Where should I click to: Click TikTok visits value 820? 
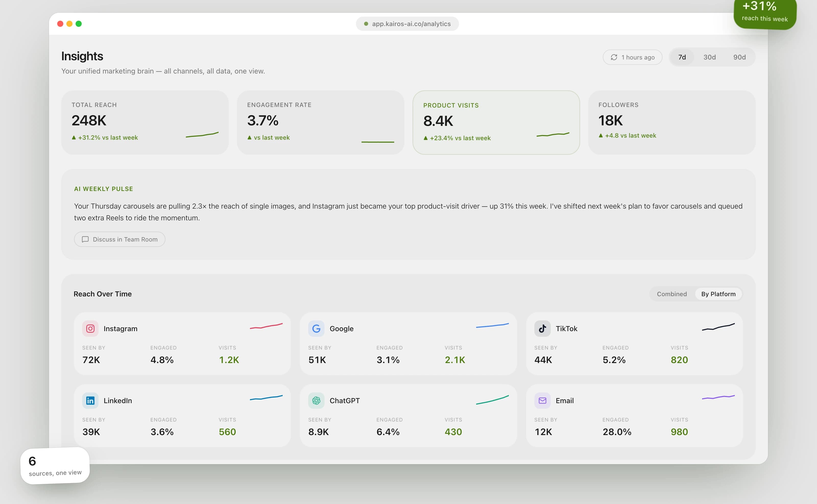pos(679,360)
